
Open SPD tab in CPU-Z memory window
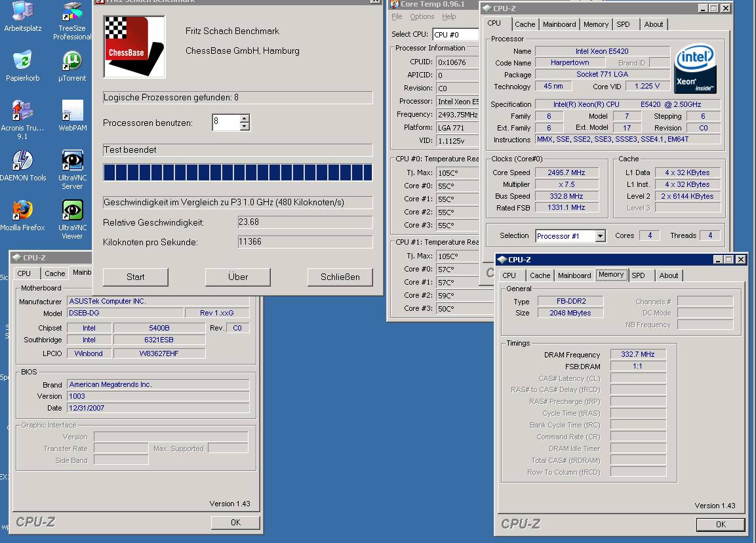pos(639,275)
